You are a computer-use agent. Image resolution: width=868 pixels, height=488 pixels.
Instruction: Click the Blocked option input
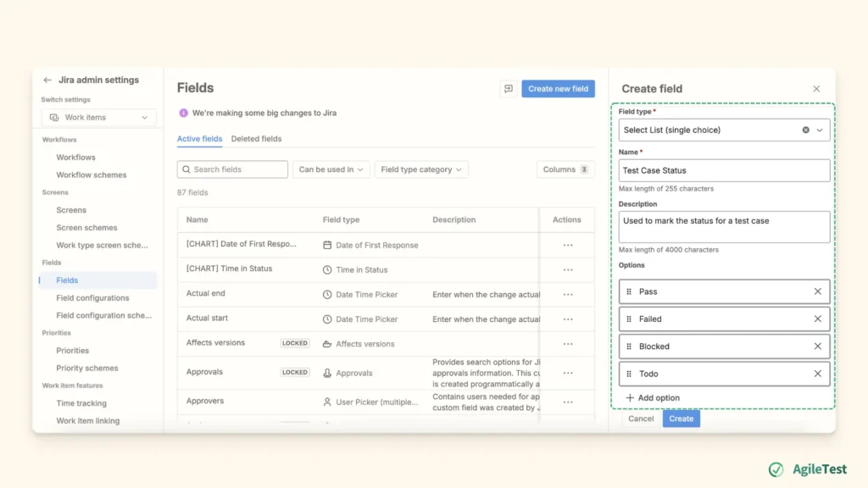coord(724,347)
